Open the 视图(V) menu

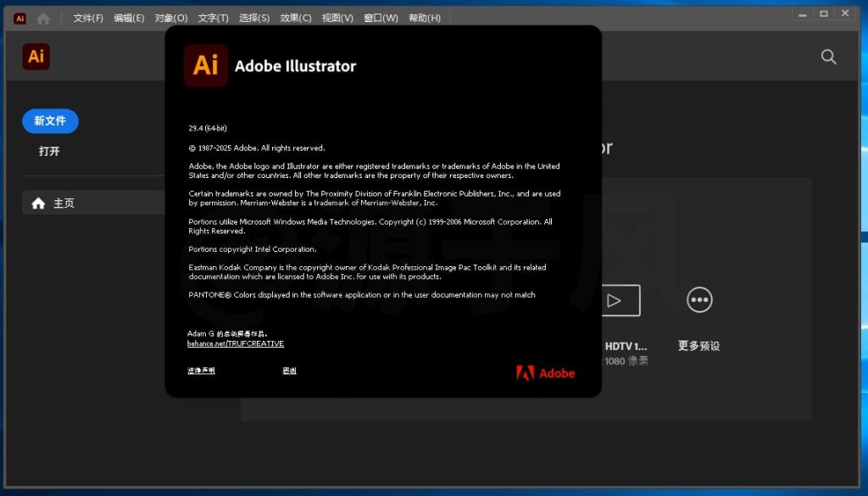coord(337,19)
